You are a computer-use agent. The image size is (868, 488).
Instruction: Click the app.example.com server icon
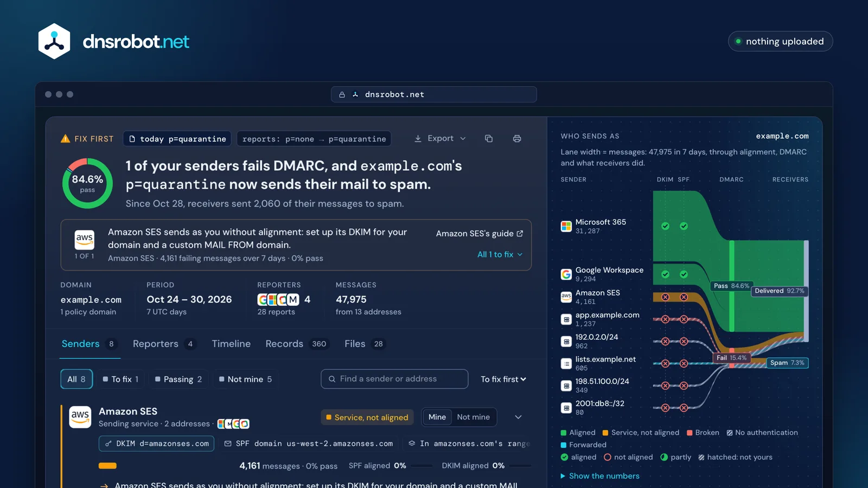(x=566, y=319)
